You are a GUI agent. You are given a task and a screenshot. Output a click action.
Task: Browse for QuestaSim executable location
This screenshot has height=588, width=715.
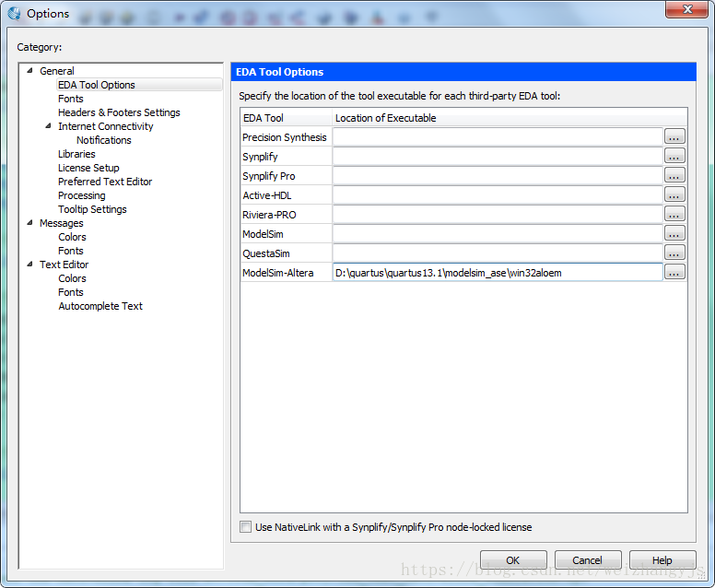pyautogui.click(x=674, y=253)
